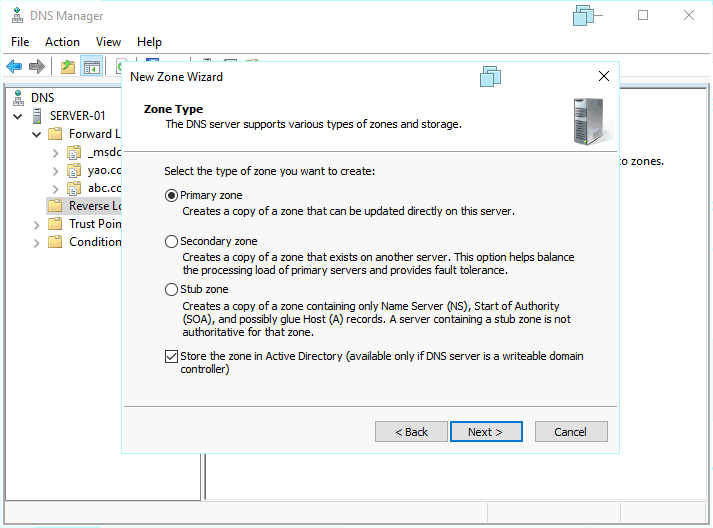This screenshot has height=528, width=713.
Task: Open the Action menu
Action: pos(62,42)
